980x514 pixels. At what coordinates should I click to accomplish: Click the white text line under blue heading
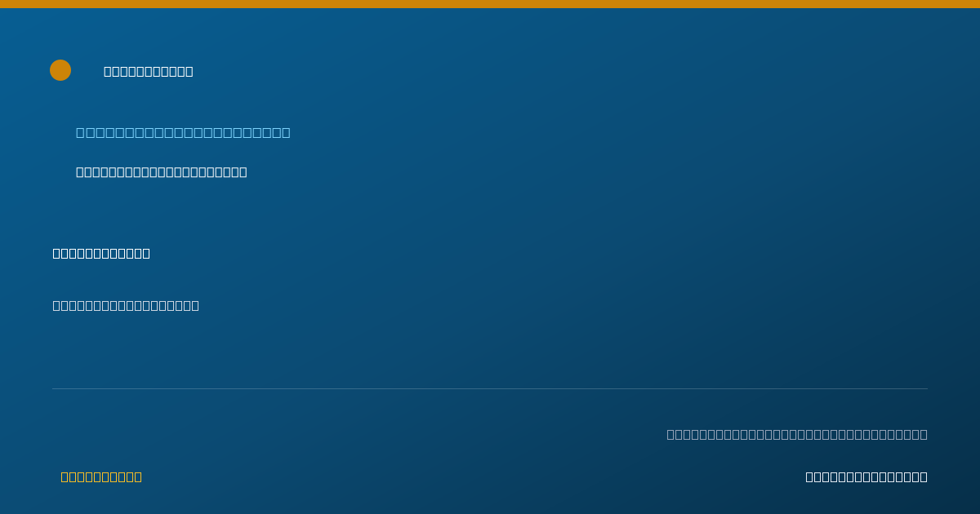[162, 172]
